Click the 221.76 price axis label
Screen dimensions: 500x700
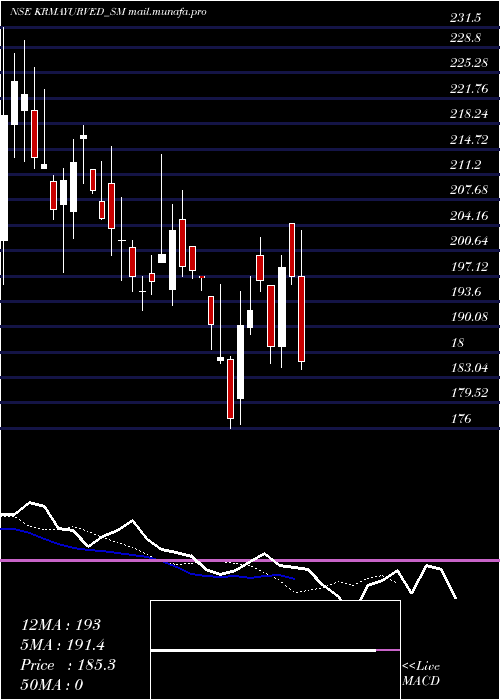(469, 89)
